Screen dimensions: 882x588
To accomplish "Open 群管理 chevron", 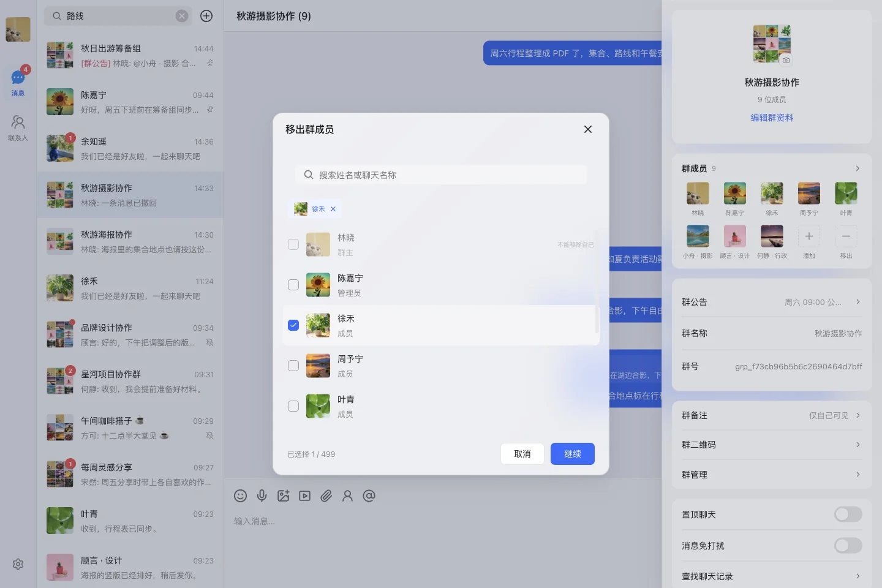I will 858,475.
